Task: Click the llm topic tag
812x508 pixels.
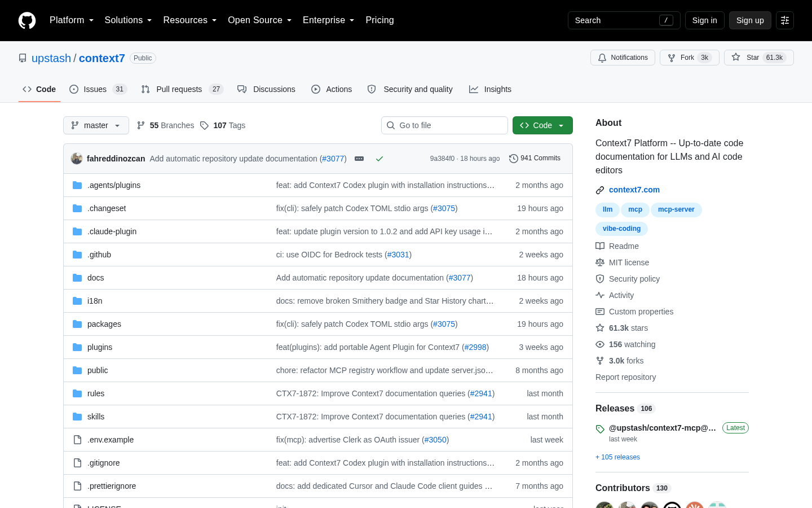Action: [x=607, y=209]
